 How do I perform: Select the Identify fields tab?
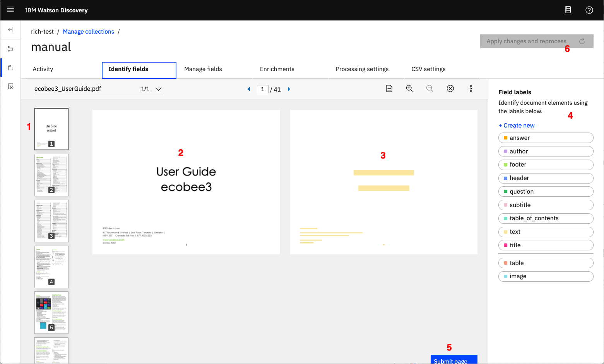click(x=139, y=70)
